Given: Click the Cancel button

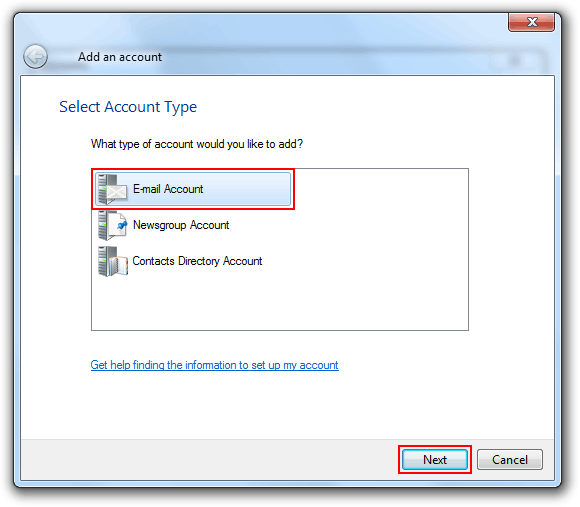Looking at the screenshot, I should point(510,460).
